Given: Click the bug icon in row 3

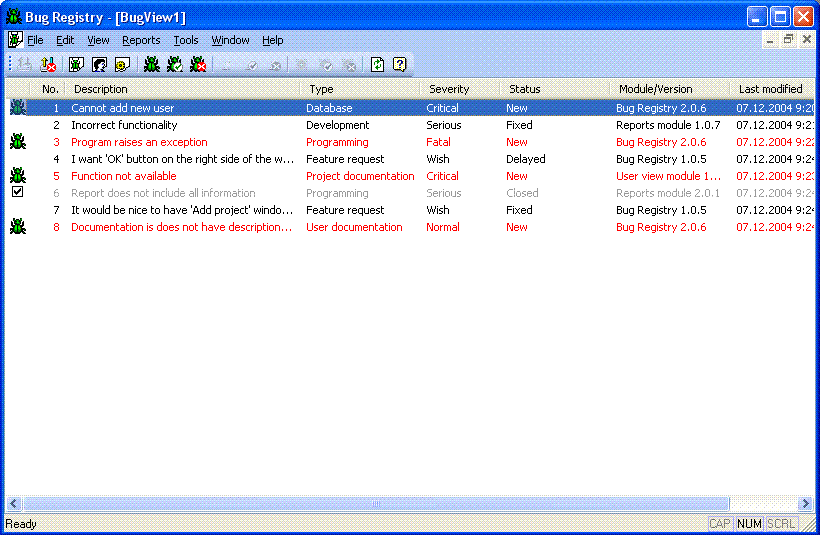Looking at the screenshot, I should pyautogui.click(x=18, y=142).
